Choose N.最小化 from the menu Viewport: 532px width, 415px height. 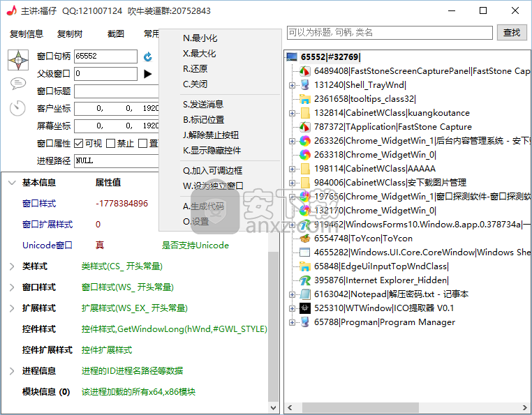click(220, 38)
